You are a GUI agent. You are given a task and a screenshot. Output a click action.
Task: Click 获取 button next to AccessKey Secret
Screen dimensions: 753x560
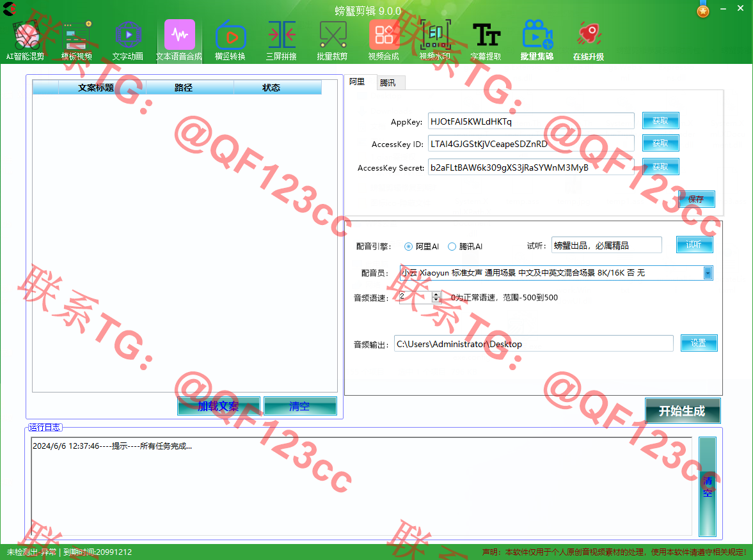tap(661, 166)
